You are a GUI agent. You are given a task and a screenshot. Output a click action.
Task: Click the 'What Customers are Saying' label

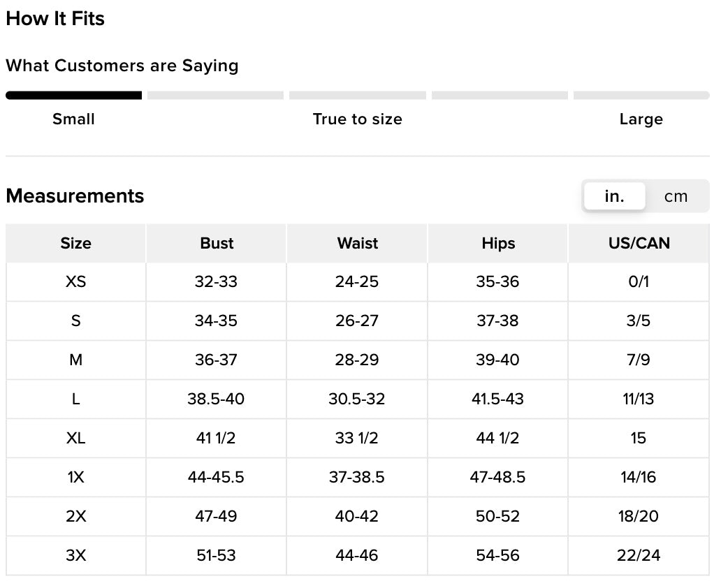(x=122, y=66)
